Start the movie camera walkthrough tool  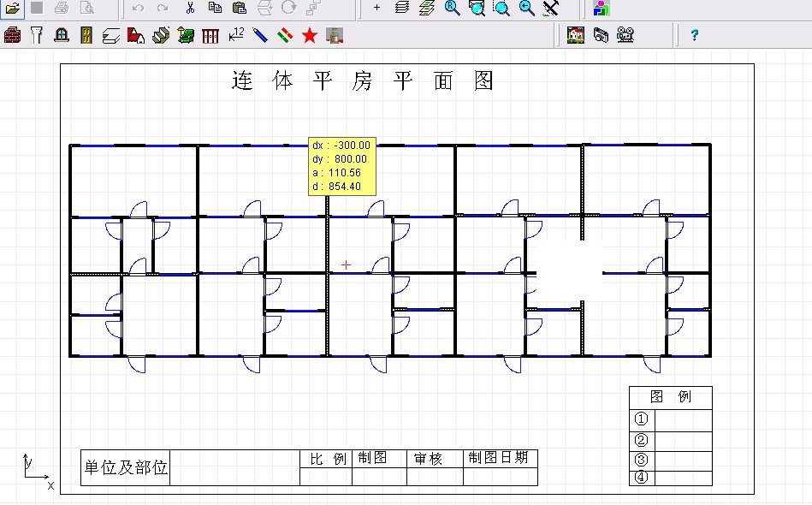tap(625, 35)
